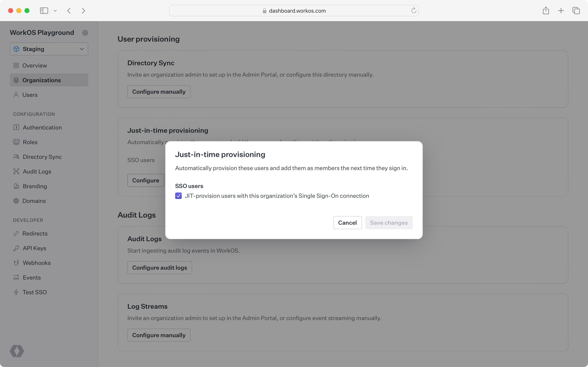Toggle the browser sidebar visibility

(x=44, y=10)
